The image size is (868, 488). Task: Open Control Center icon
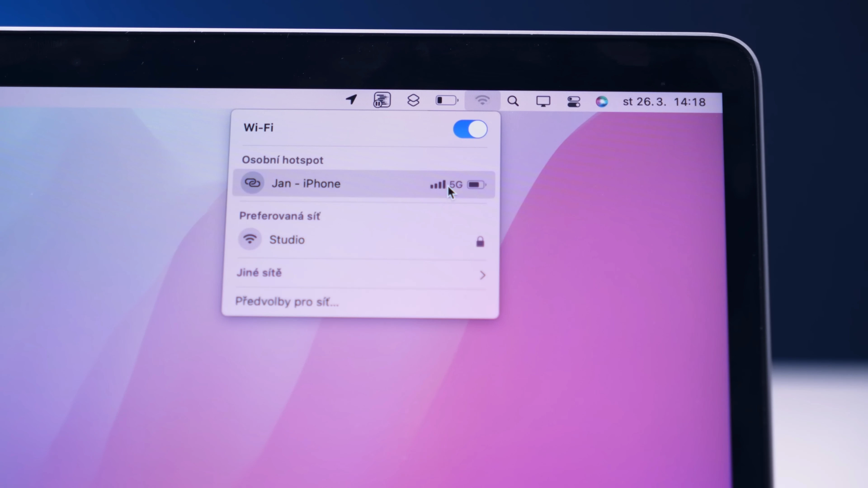(573, 102)
